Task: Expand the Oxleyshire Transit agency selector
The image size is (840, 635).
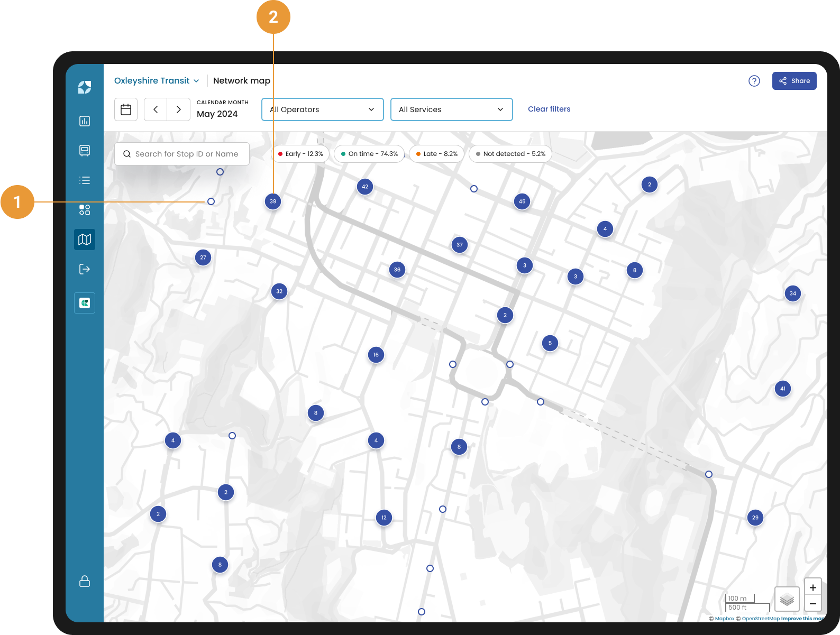Action: click(157, 80)
